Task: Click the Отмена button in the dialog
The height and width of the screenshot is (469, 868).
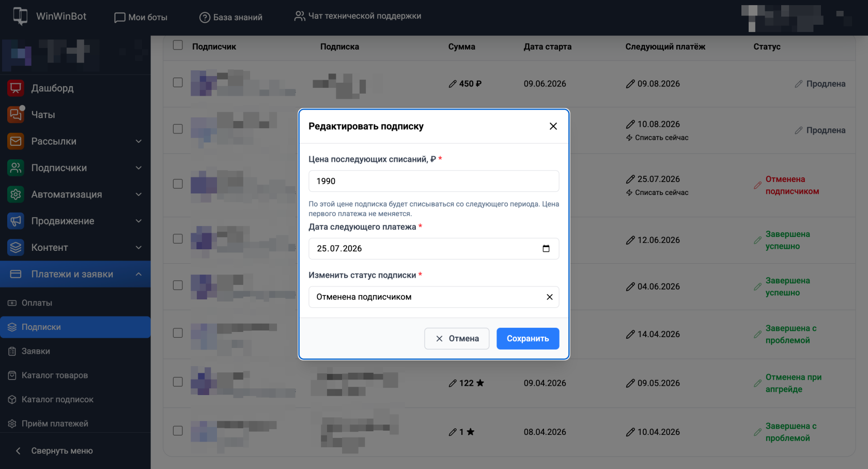Action: (x=457, y=339)
